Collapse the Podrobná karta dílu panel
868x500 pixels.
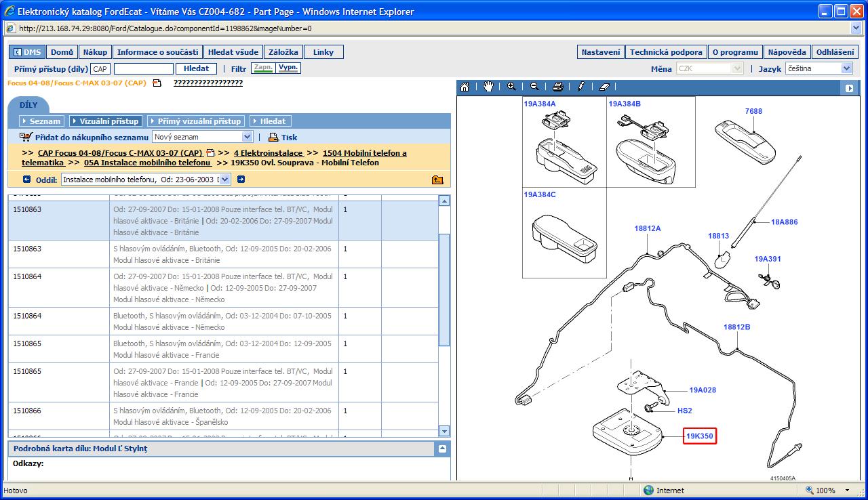coord(442,449)
